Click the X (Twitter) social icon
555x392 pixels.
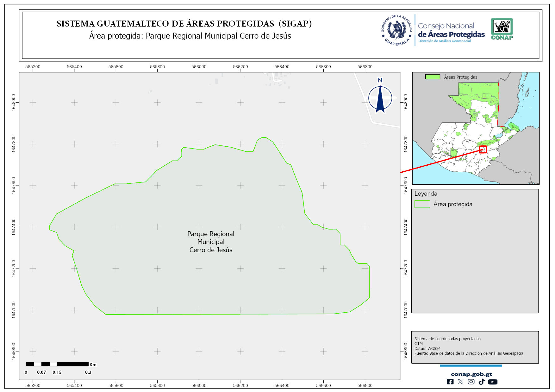461,382
